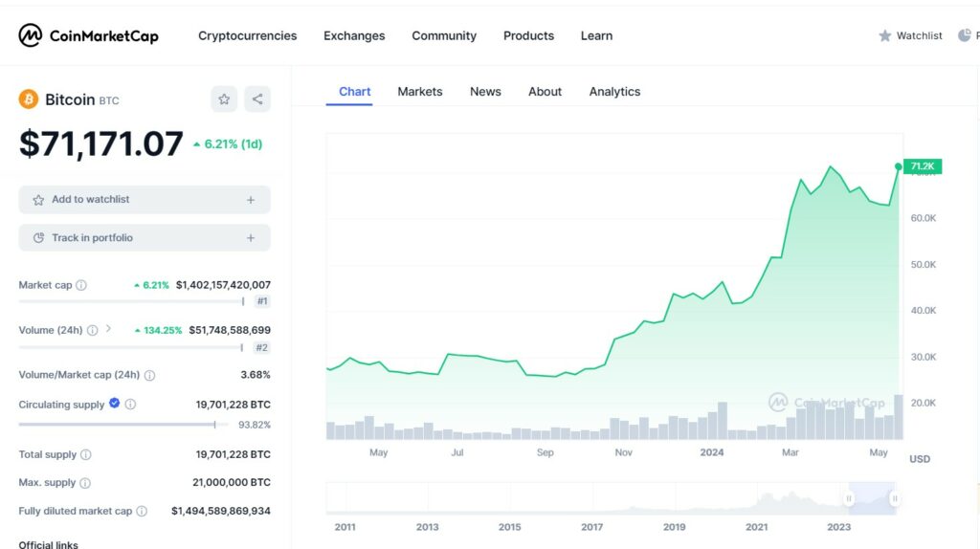Switch to the Markets tab
This screenshot has height=549, width=980.
click(x=420, y=91)
